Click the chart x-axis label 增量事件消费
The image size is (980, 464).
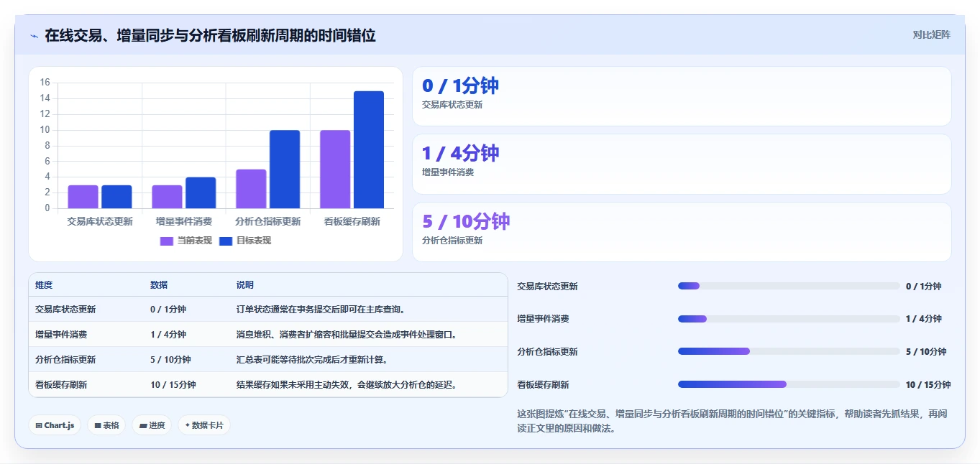click(184, 221)
